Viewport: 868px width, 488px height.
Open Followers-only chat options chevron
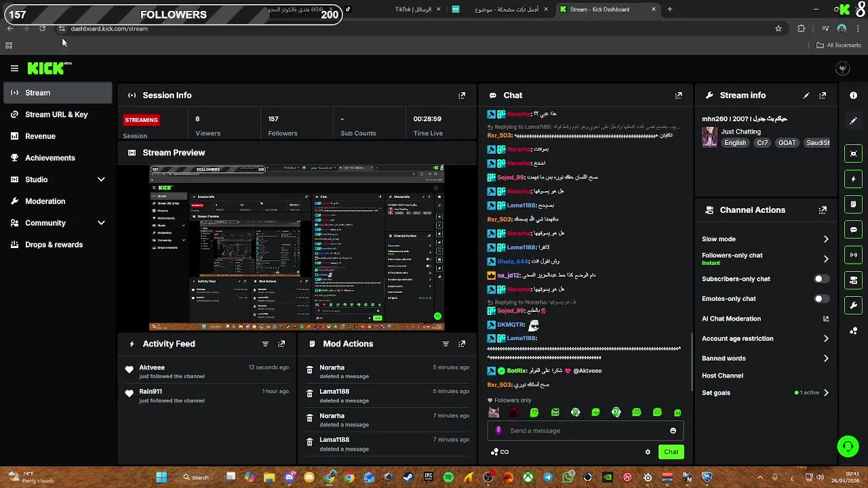[x=826, y=259]
